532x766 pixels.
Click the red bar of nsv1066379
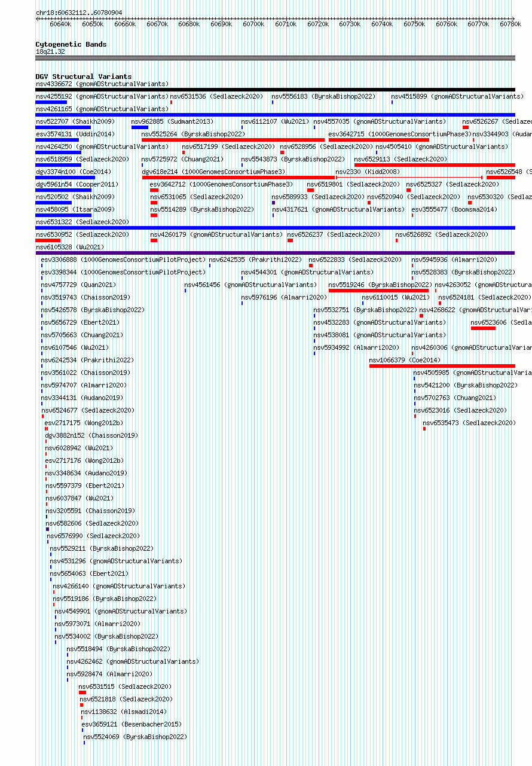click(442, 366)
